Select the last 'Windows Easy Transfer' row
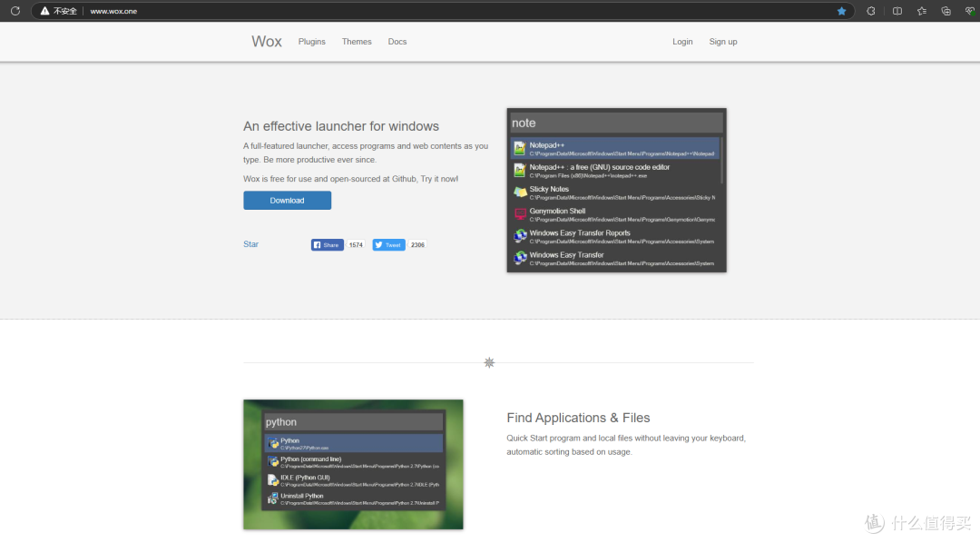The width and height of the screenshot is (980, 543). tap(615, 258)
